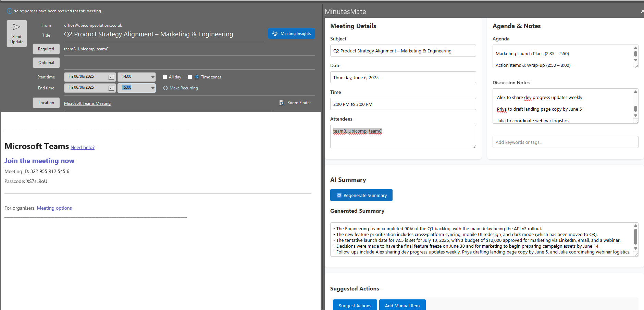The height and width of the screenshot is (310, 644).
Task: Click the Send Update paper plane icon
Action: tap(16, 27)
